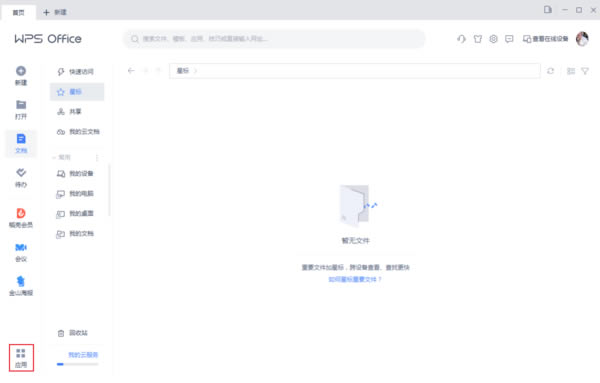
Task: Select the 待办 to-do icon
Action: pyautogui.click(x=21, y=173)
